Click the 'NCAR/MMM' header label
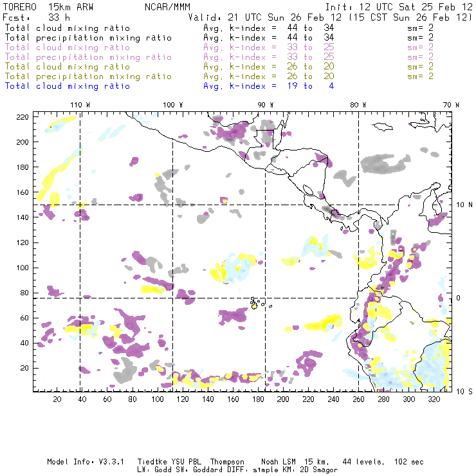Image resolution: width=476 pixels, height=476 pixels. (x=167, y=7)
